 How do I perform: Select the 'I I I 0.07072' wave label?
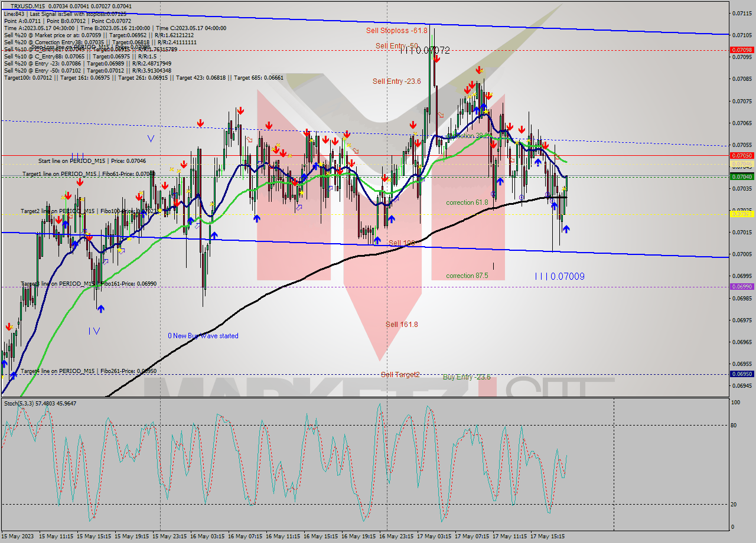click(425, 51)
